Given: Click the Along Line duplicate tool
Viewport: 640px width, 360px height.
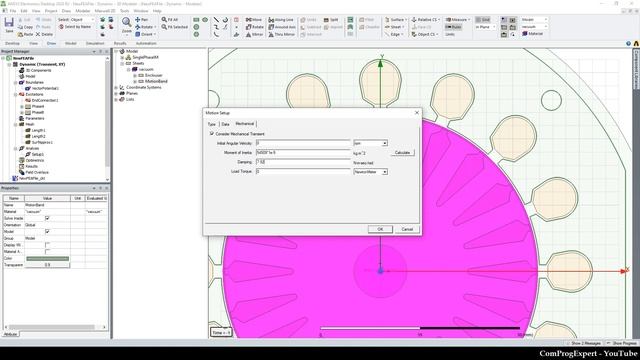Looking at the screenshot, I should tap(281, 20).
